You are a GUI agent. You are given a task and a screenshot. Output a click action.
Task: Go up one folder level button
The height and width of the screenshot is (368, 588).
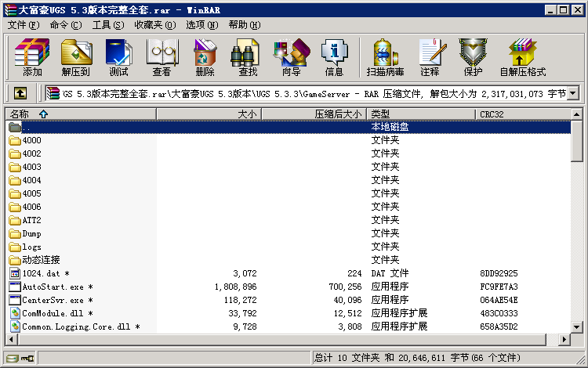pyautogui.click(x=20, y=94)
